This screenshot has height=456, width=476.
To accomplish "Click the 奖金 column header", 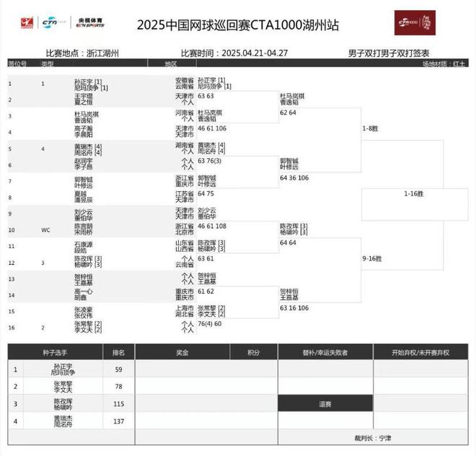I will [x=182, y=352].
